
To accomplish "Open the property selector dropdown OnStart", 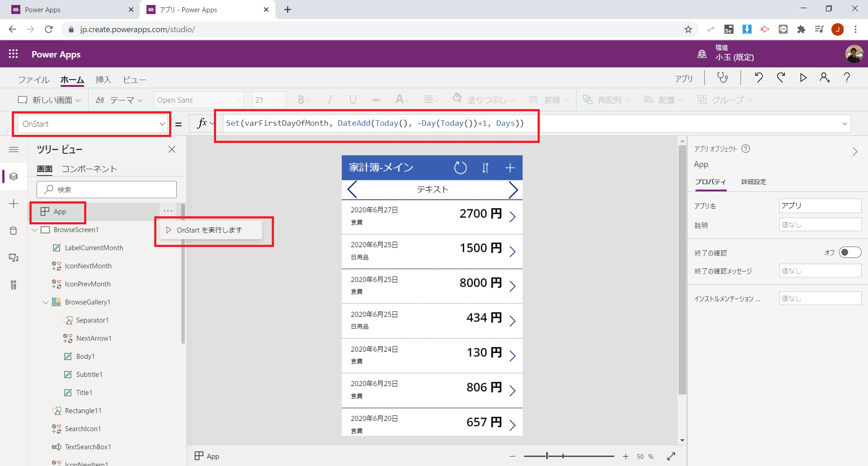I will click(x=92, y=124).
